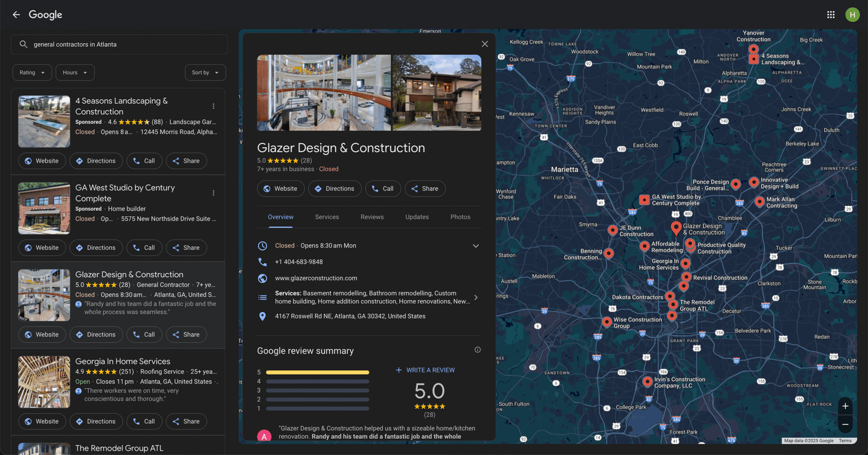Switch to the Overview tab

(x=280, y=217)
